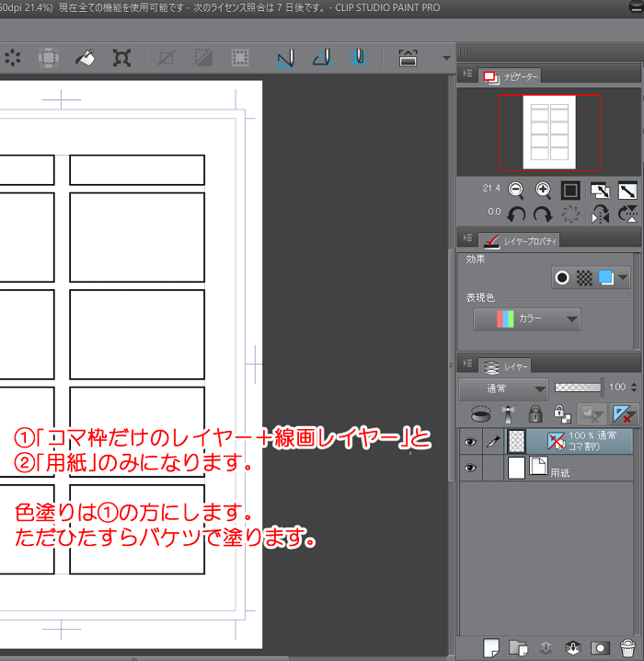Image resolution: width=644 pixels, height=661 pixels.
Task: Open the 表現色 カラー dropdown
Action: (x=527, y=319)
